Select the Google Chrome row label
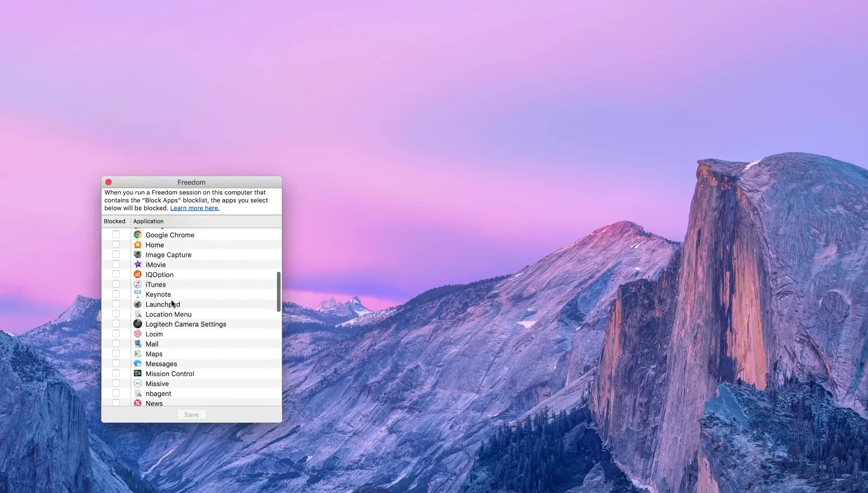Screen dimensions: 868x493 170,235
